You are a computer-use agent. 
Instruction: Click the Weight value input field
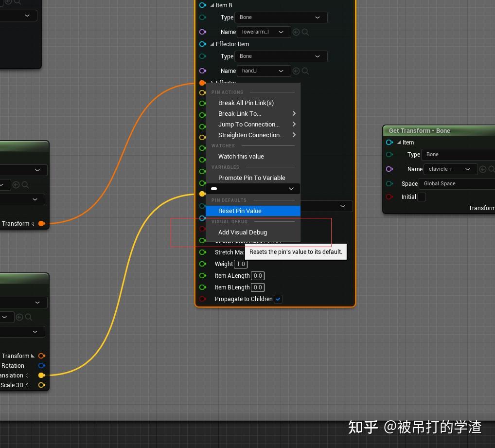[241, 264]
